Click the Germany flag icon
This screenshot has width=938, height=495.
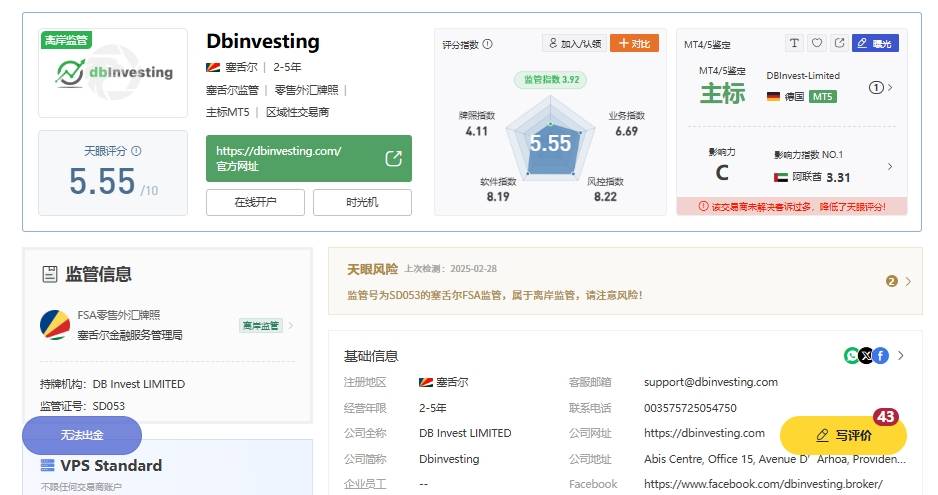point(773,96)
